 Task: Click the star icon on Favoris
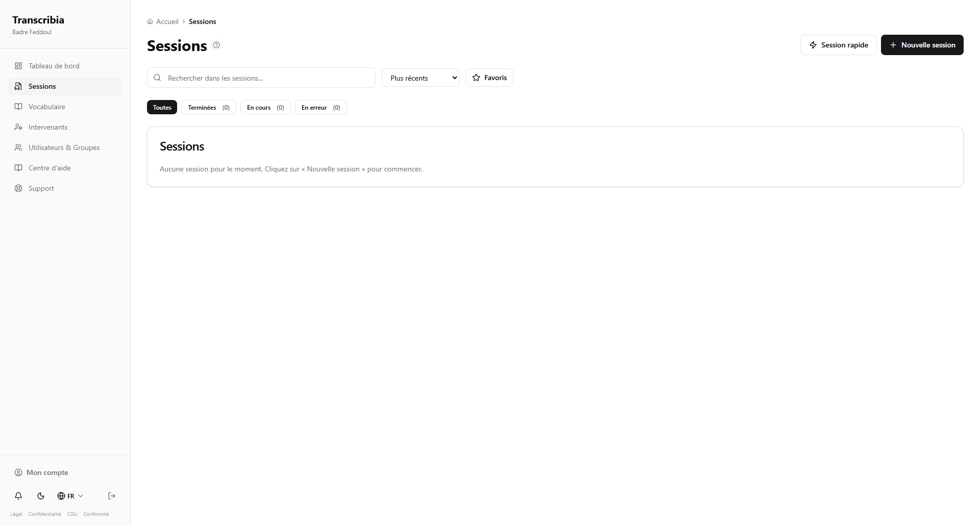pos(476,78)
